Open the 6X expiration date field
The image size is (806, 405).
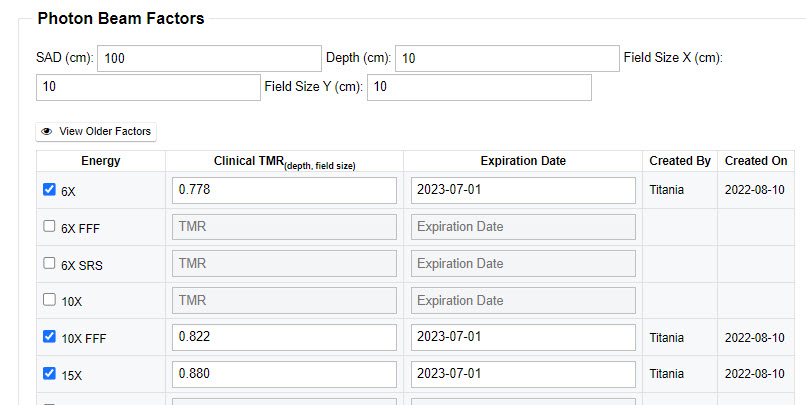tap(523, 190)
